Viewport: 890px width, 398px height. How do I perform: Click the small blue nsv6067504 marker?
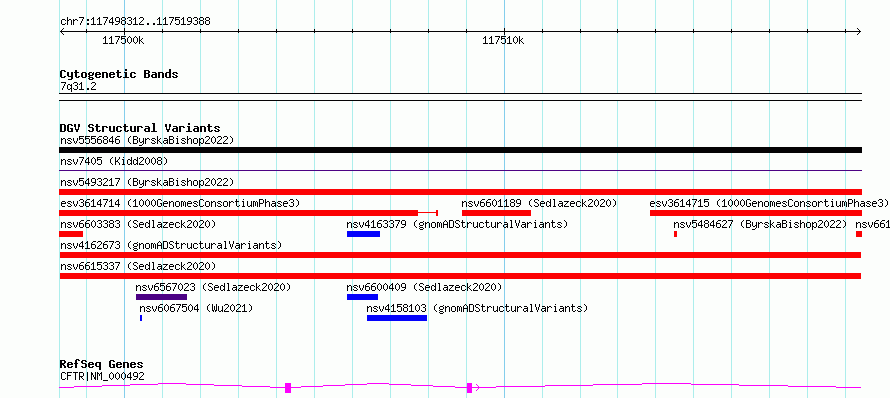click(141, 318)
